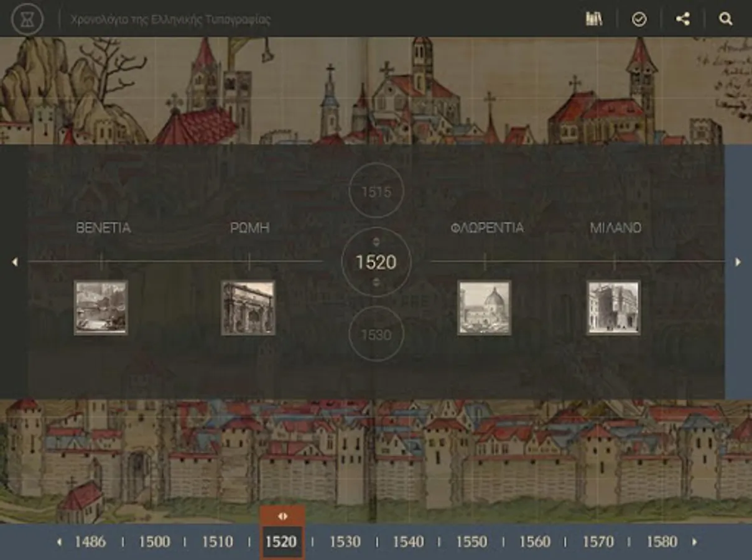
Task: Open the ΦΛΩΡΕΝΤΙΑ dome thumbnail
Action: [x=485, y=307]
